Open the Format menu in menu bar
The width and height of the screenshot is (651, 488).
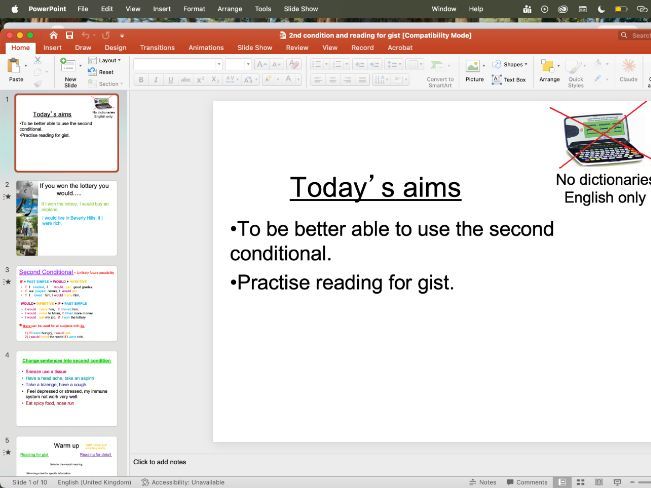click(194, 9)
